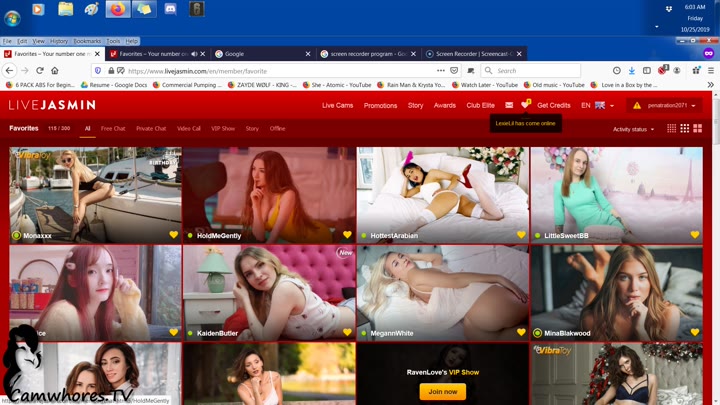Mute audio on the second Favorites tab

(194, 54)
